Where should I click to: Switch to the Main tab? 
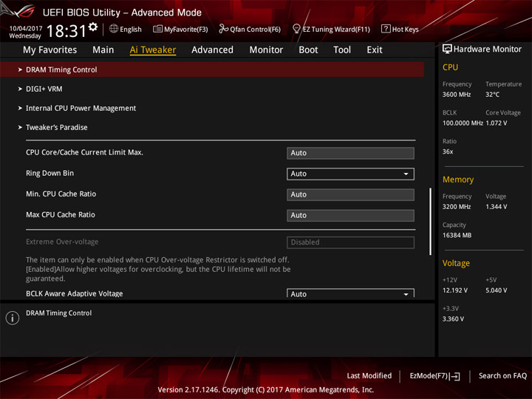tap(103, 50)
